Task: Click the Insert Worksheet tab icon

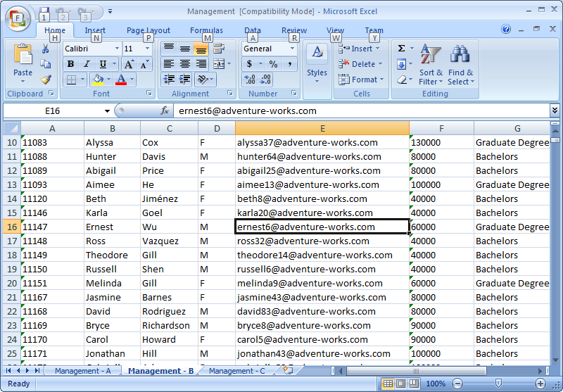Action: point(288,371)
